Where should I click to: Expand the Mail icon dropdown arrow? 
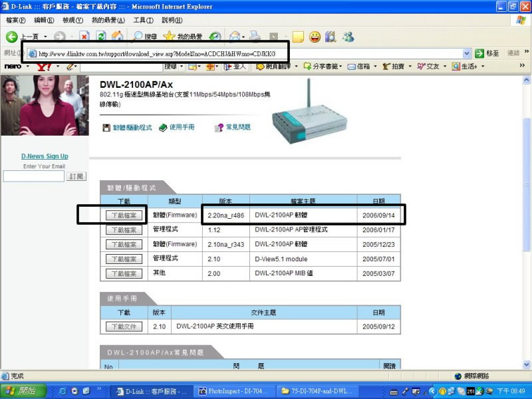point(243,37)
